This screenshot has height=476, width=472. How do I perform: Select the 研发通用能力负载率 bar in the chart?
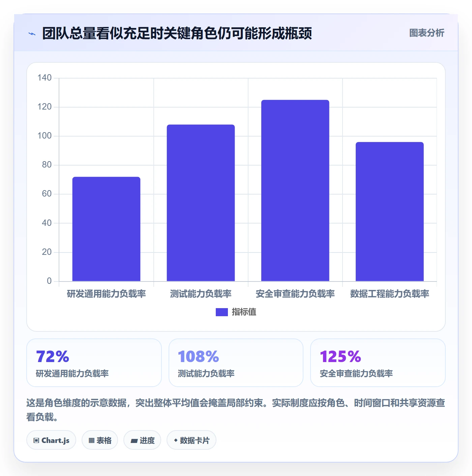(106, 229)
